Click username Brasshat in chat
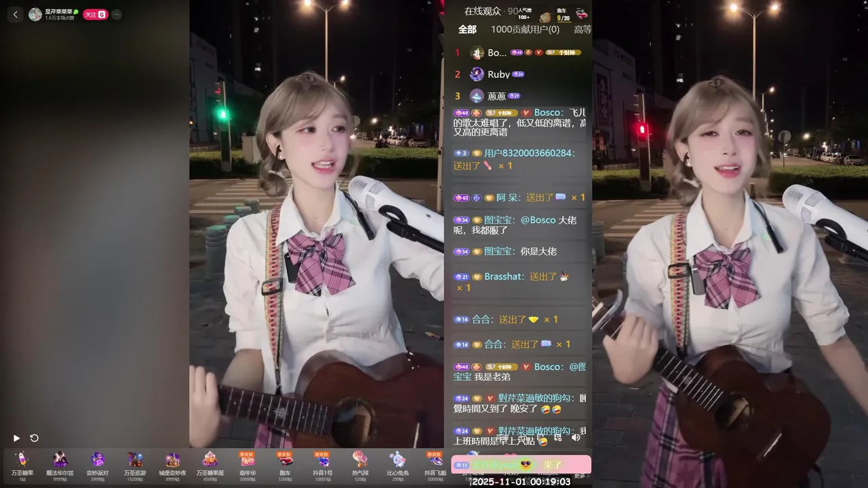Image resolution: width=868 pixels, height=488 pixels. [x=504, y=277]
